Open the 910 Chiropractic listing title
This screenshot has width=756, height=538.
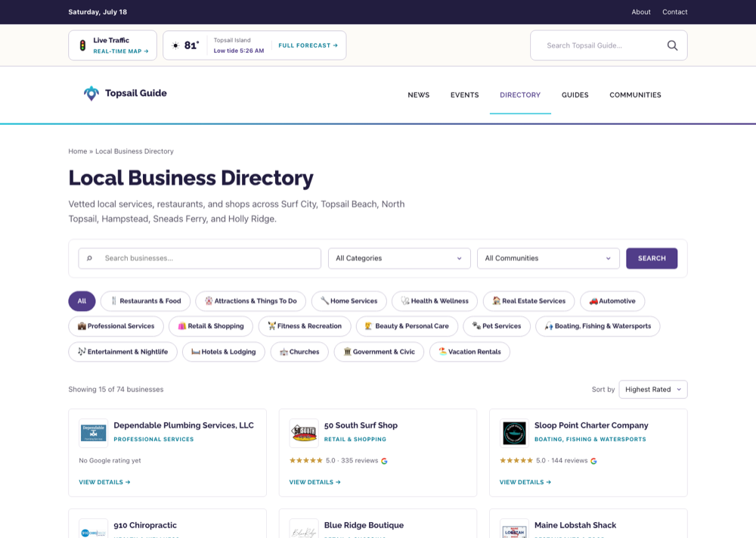click(145, 525)
